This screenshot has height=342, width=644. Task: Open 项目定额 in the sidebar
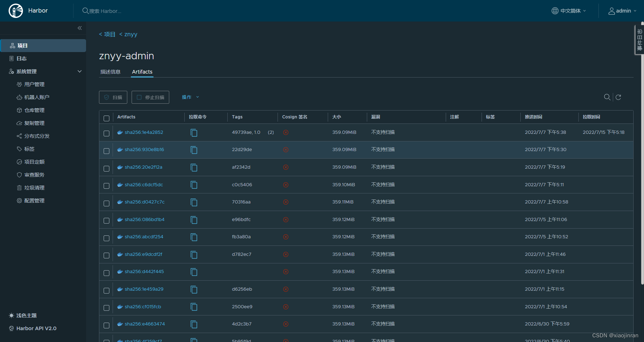click(x=34, y=162)
